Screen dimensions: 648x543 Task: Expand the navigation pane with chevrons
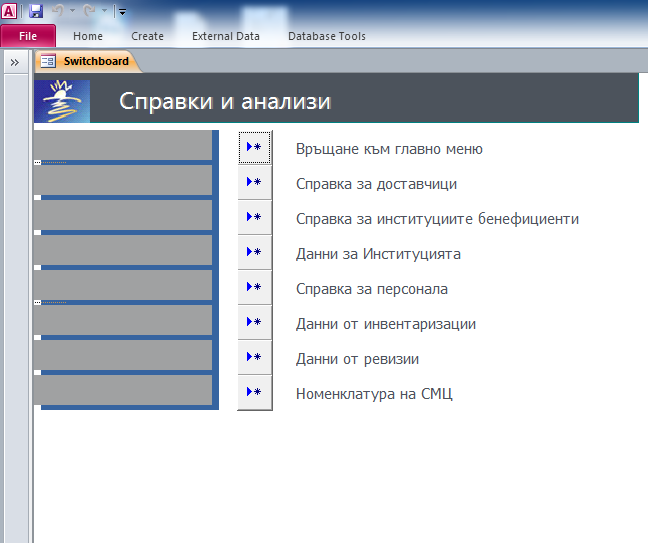coord(15,62)
